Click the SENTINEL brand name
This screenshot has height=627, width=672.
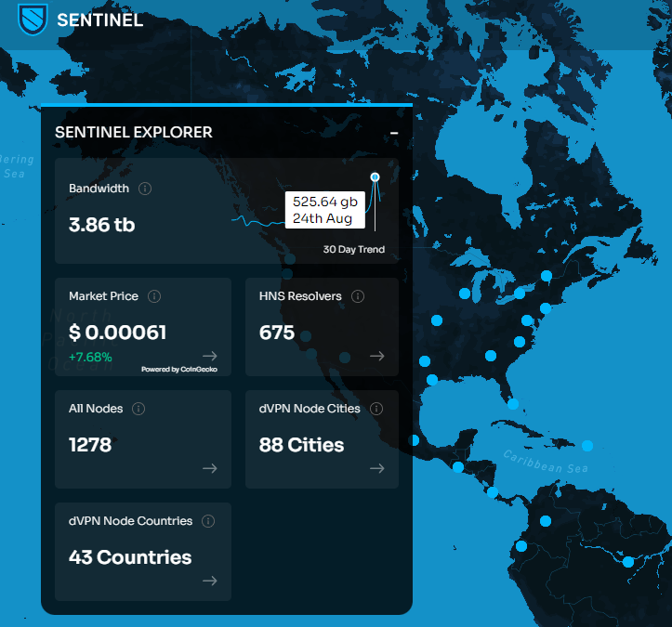pyautogui.click(x=99, y=20)
